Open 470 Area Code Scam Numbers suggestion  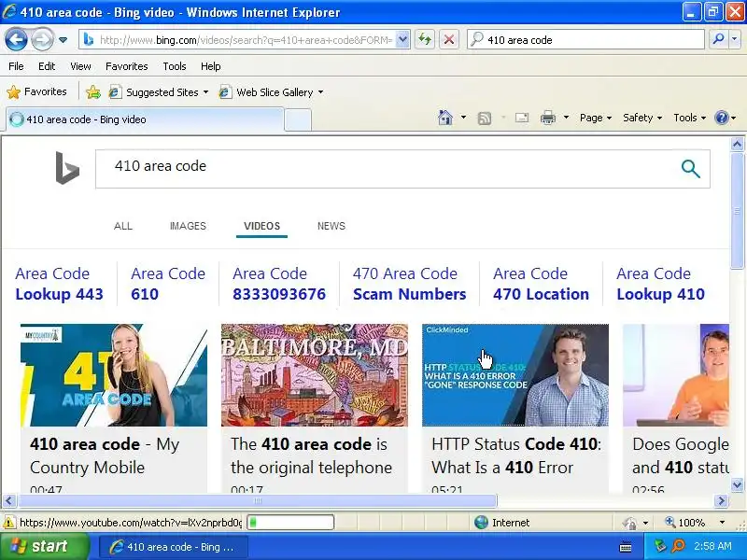coord(409,284)
